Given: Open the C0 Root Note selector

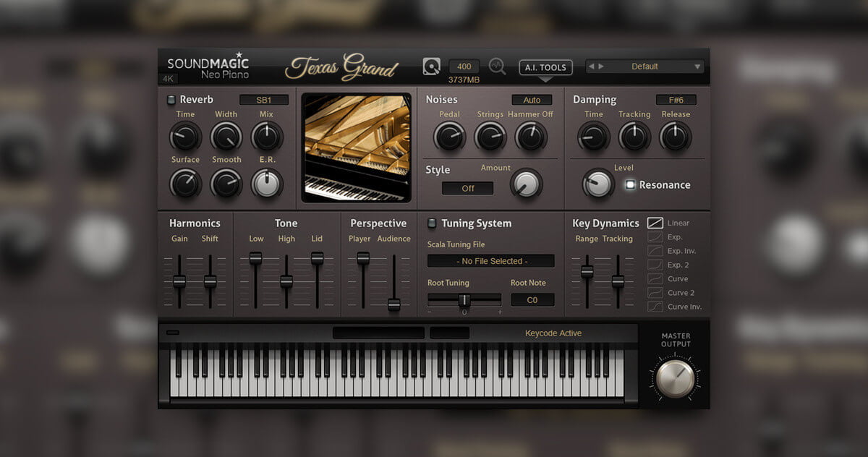Looking at the screenshot, I should pos(532,299).
